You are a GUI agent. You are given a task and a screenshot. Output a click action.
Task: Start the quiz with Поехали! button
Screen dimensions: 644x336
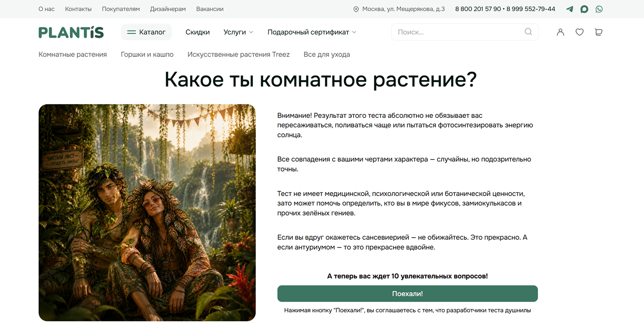pyautogui.click(x=408, y=293)
